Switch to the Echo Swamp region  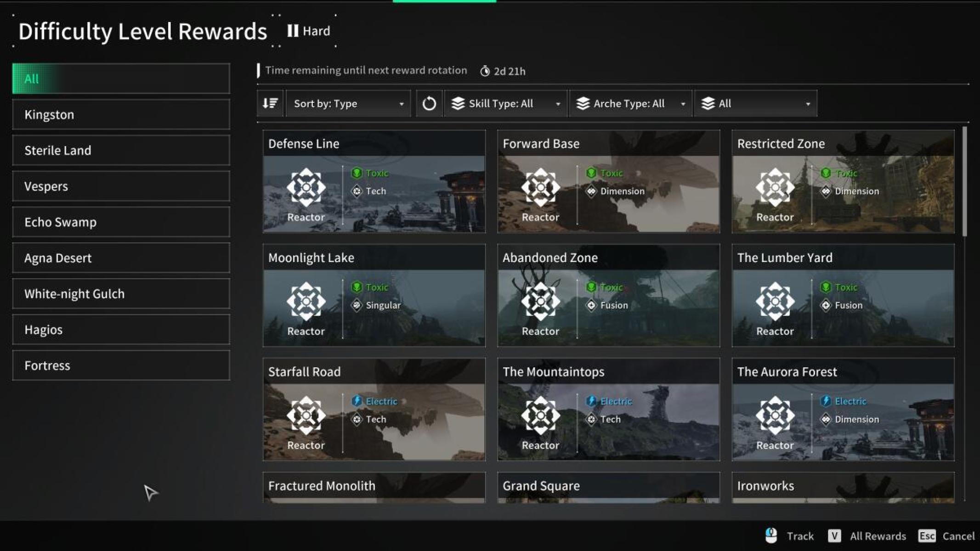[120, 222]
